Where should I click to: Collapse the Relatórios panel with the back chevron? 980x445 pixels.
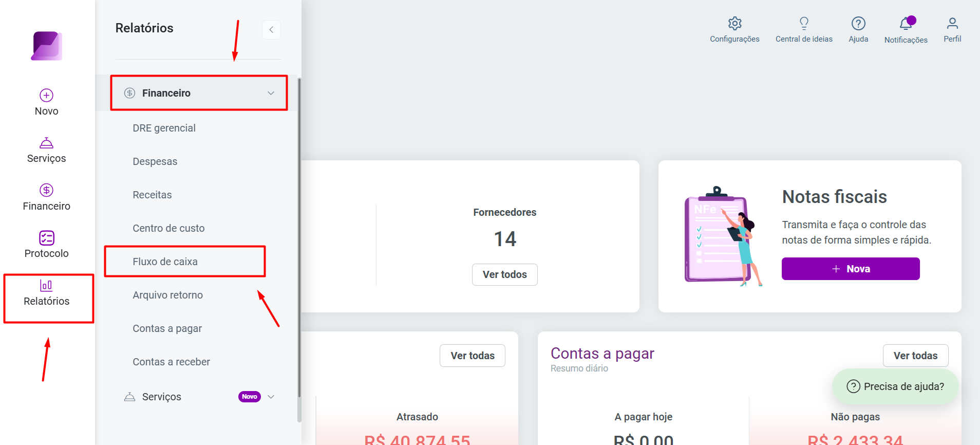271,30
